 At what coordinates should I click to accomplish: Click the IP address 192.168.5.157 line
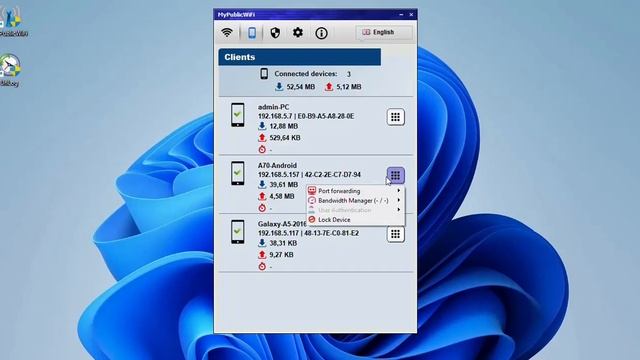pos(309,175)
